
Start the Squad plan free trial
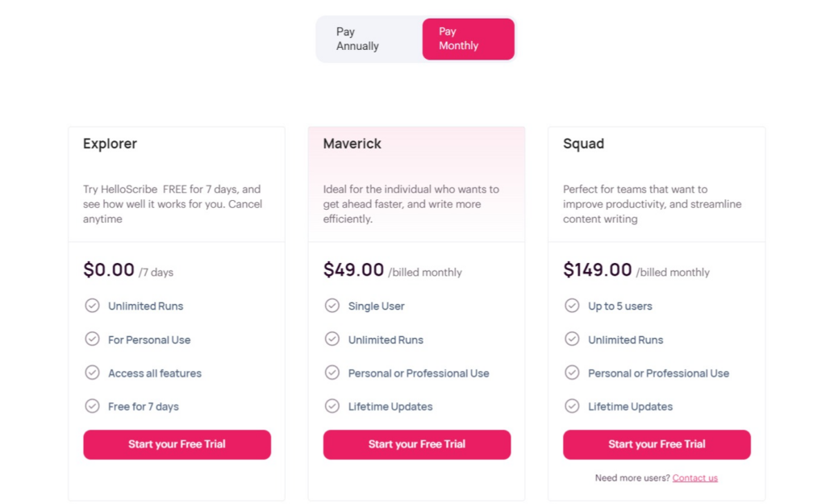[657, 444]
